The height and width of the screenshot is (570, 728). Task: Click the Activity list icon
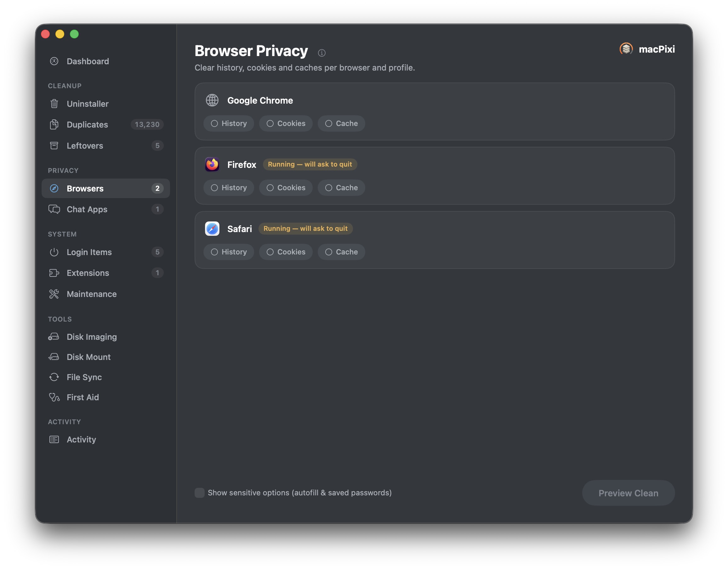click(54, 440)
